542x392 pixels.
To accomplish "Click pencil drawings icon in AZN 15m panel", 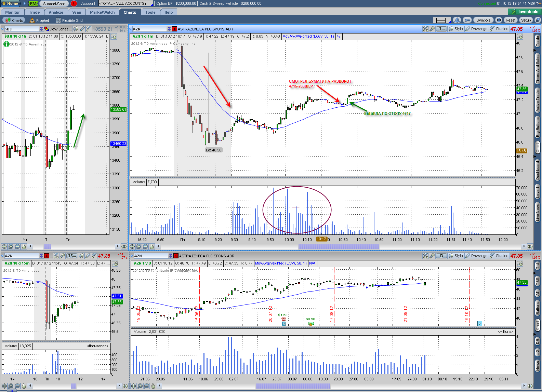I will [88, 256].
